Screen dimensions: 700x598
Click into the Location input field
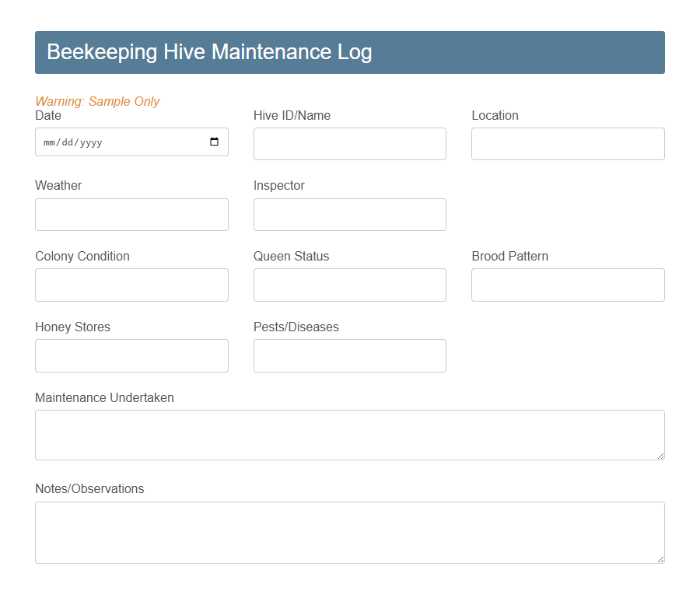coord(568,144)
